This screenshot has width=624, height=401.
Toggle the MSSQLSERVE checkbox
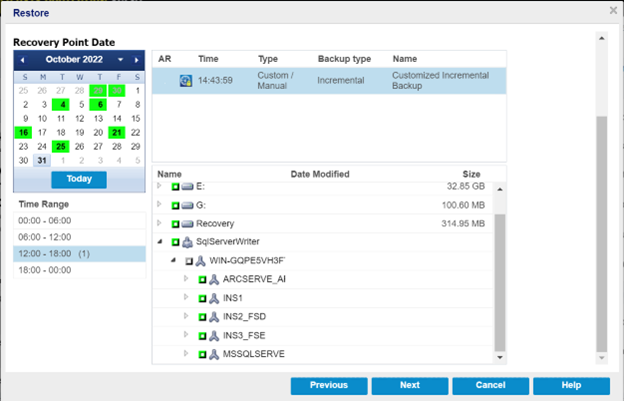(202, 354)
